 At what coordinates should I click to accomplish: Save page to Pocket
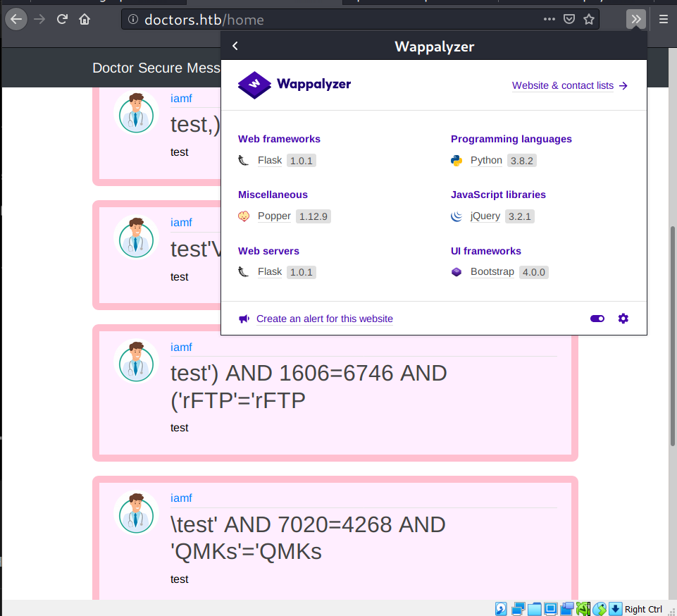[x=569, y=19]
